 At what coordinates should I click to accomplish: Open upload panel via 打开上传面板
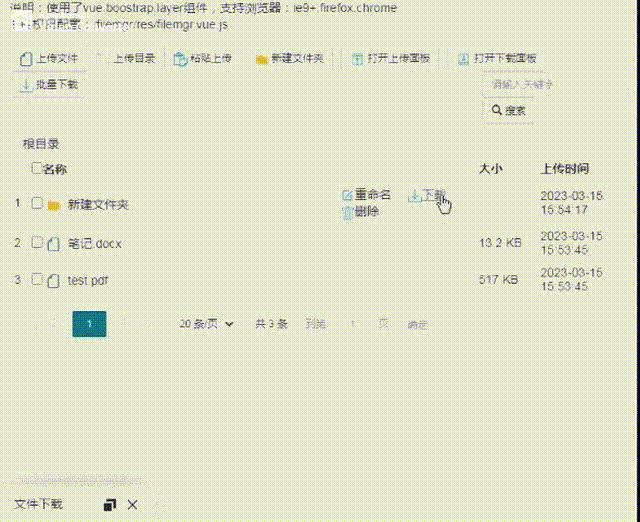pos(391,59)
